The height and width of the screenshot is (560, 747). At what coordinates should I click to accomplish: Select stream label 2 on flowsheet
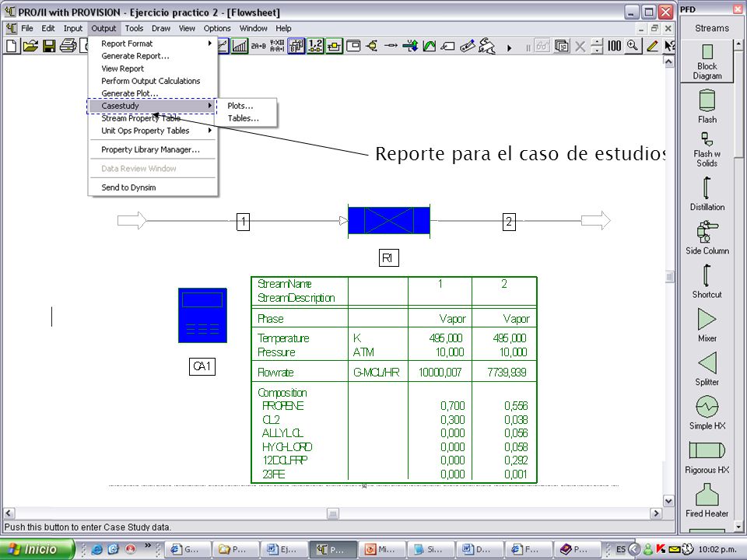(x=509, y=222)
